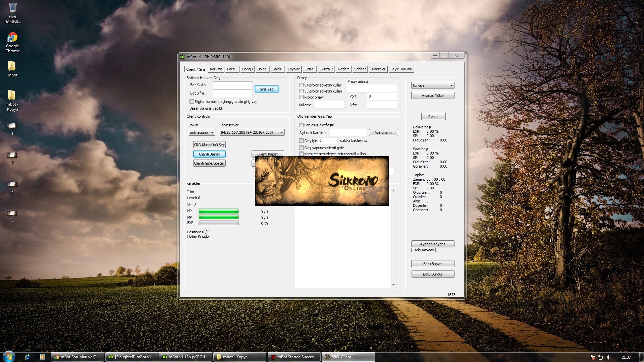The image size is (644, 362).
Task: Enable Oto girişi aktifleştir checkbox
Action: click(x=301, y=125)
